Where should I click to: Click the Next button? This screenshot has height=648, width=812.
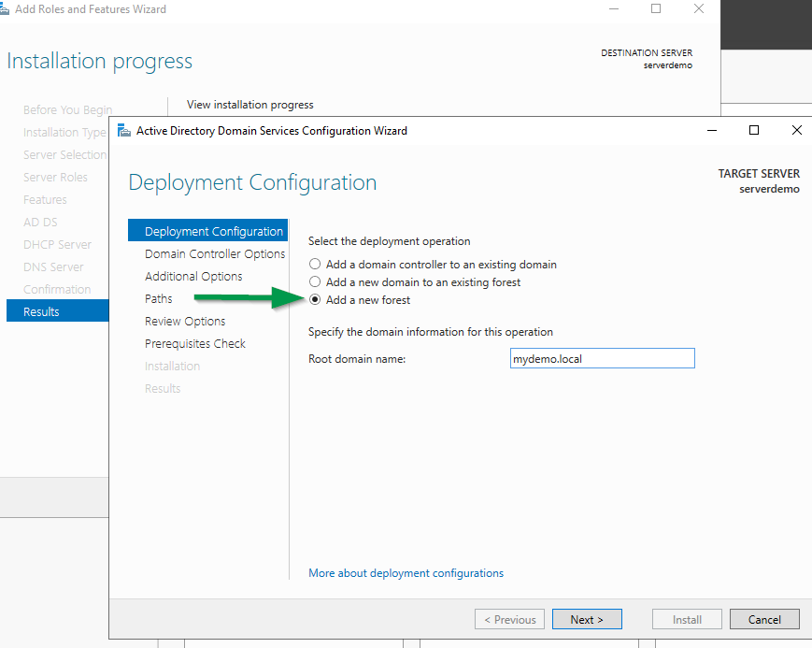587,619
